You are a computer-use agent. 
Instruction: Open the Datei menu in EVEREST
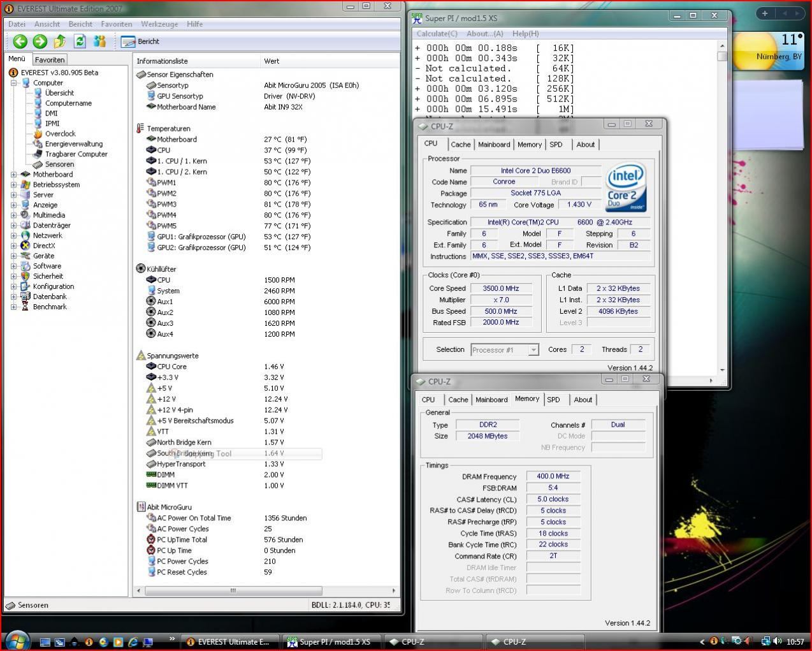pos(17,24)
